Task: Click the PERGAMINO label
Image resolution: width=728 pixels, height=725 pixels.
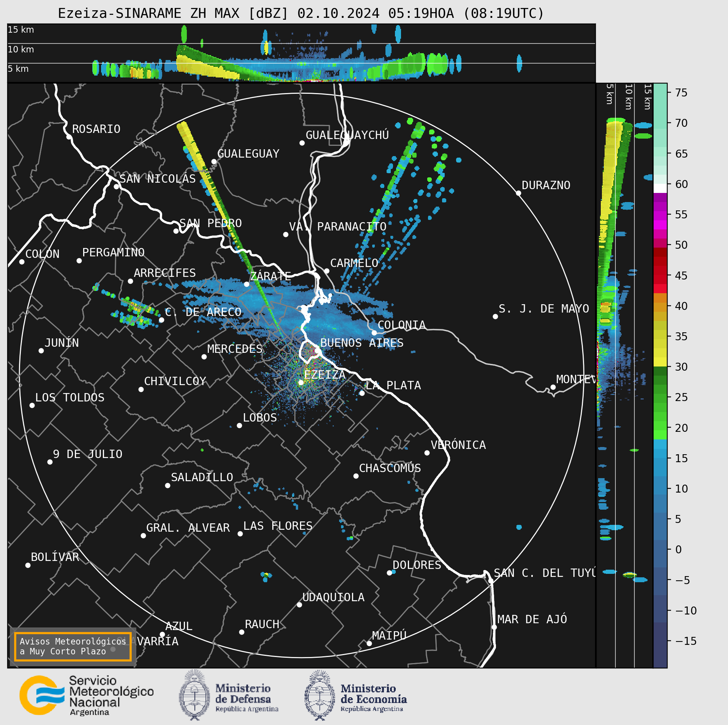Action: tap(113, 253)
